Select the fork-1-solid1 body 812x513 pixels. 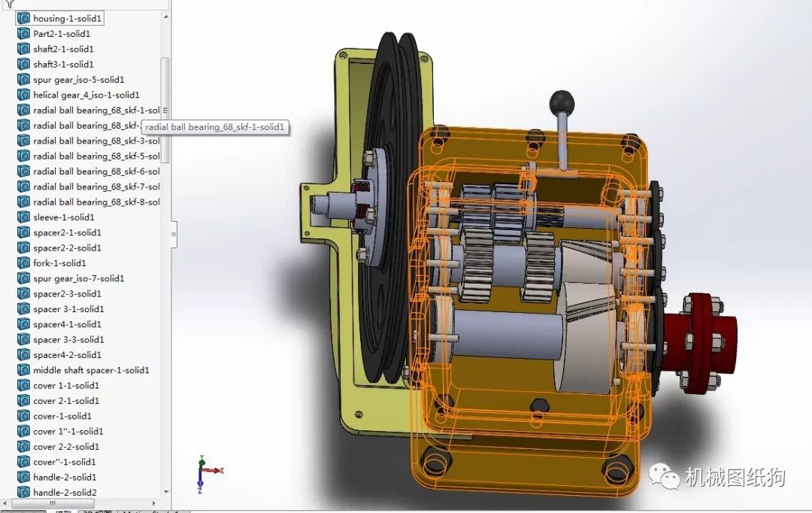pos(59,263)
